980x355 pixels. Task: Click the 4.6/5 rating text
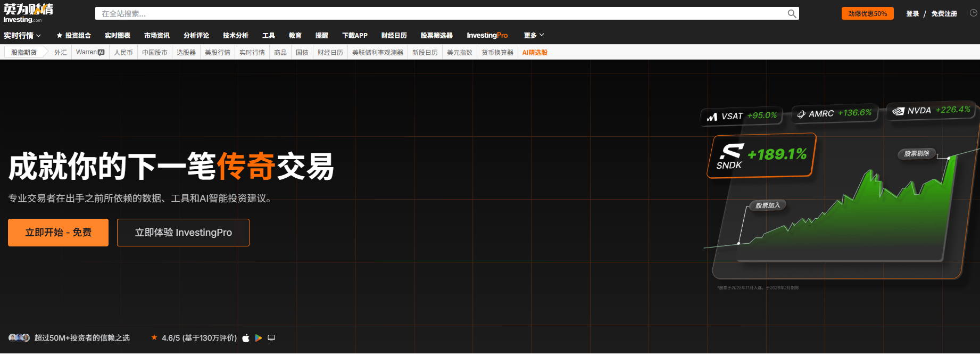199,338
